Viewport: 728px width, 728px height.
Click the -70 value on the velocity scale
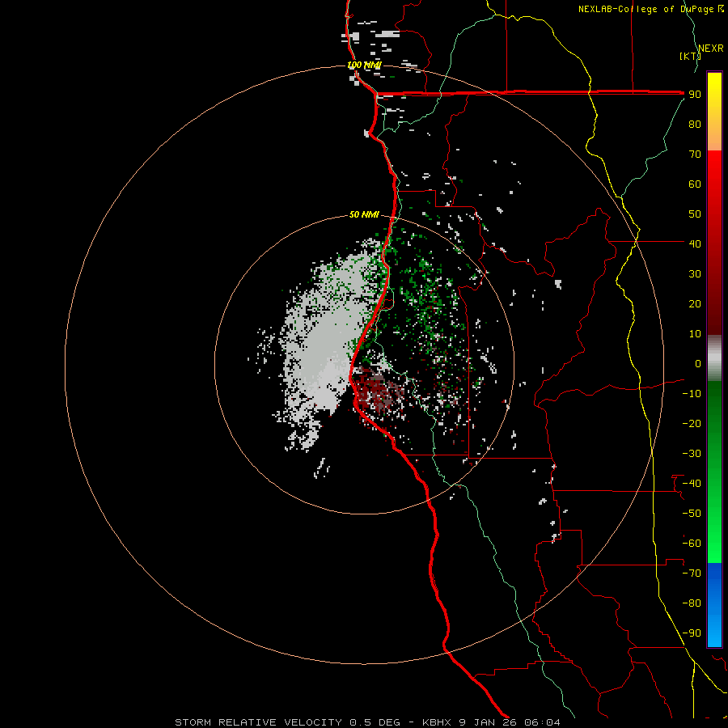coord(692,574)
